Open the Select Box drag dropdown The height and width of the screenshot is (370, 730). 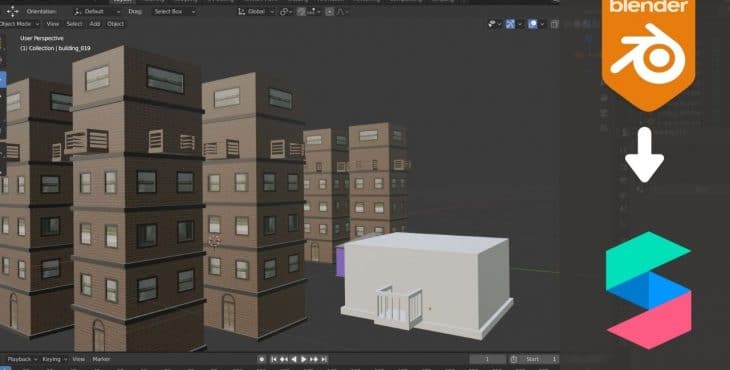(x=174, y=11)
